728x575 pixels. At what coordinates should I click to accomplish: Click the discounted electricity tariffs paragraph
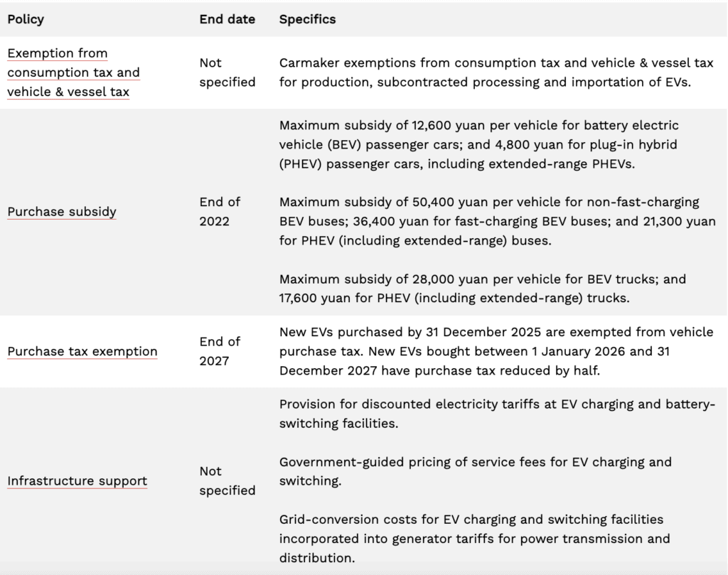(496, 414)
